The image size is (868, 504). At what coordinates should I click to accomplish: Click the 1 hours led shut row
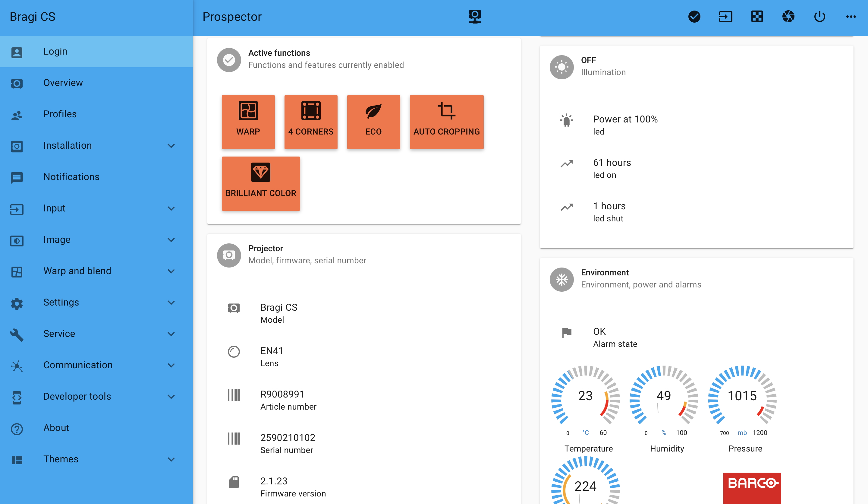(697, 212)
